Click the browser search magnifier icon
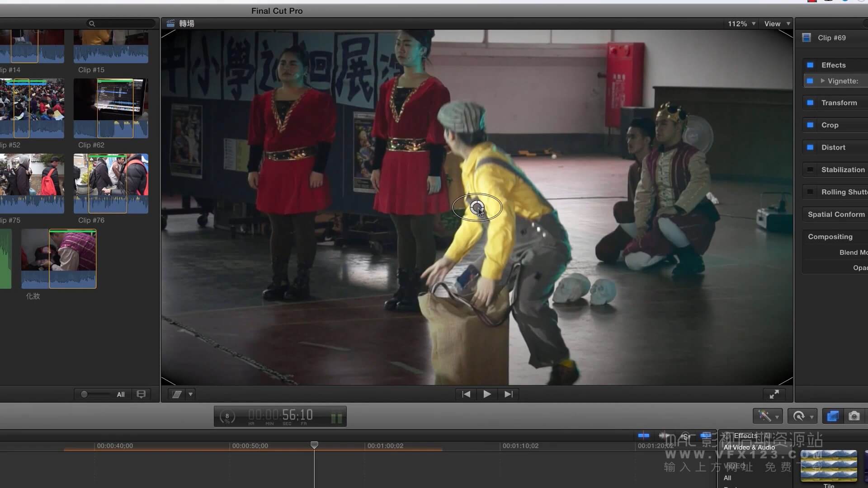The width and height of the screenshot is (868, 488). pyautogui.click(x=92, y=23)
